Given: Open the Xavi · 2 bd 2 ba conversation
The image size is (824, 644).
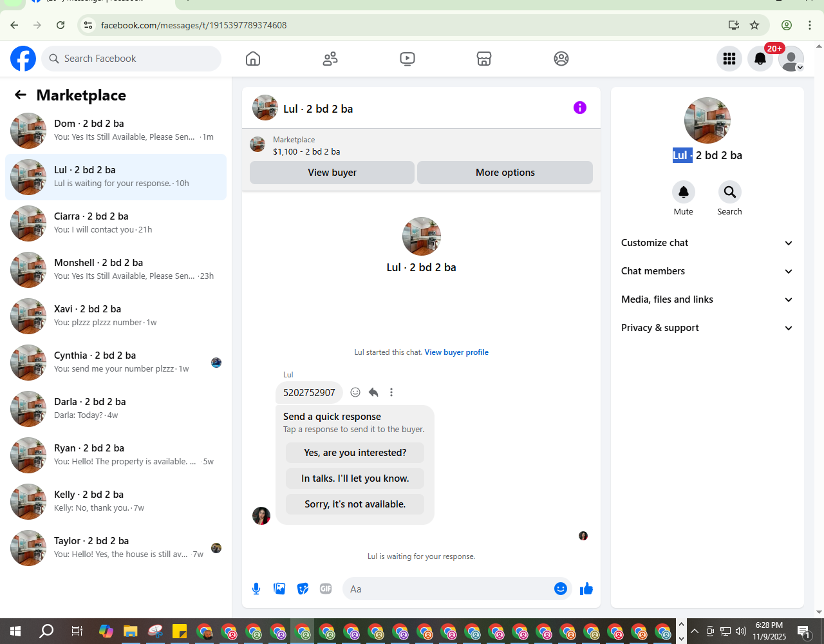Looking at the screenshot, I should [x=116, y=316].
